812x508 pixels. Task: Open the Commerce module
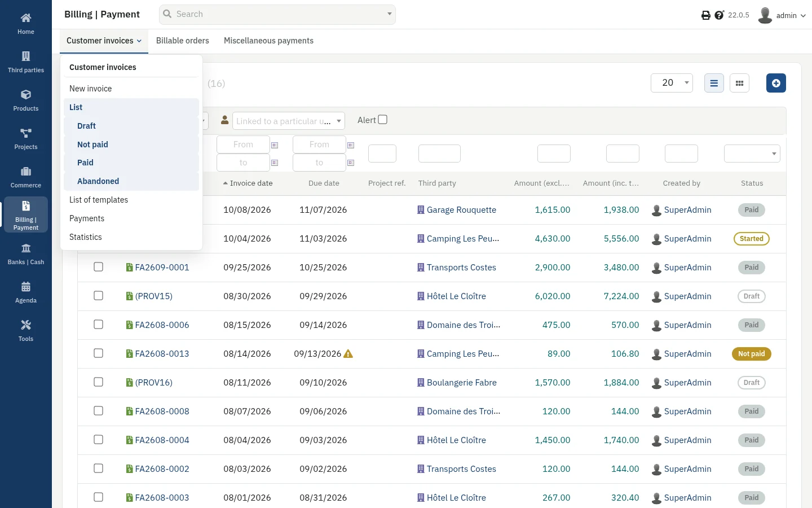click(26, 177)
